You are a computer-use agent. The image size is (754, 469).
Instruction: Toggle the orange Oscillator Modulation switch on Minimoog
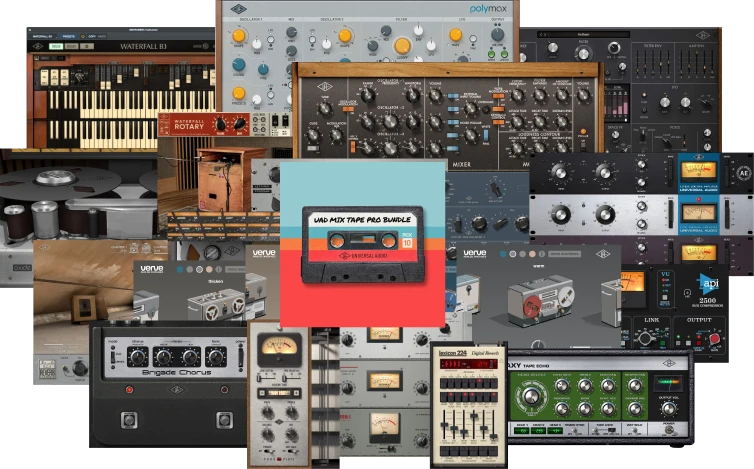(x=347, y=109)
